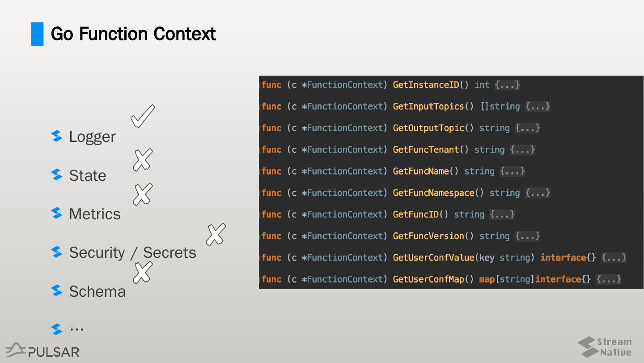Click the GetUserConfValue function name
The height and width of the screenshot is (363, 644).
coord(433,257)
